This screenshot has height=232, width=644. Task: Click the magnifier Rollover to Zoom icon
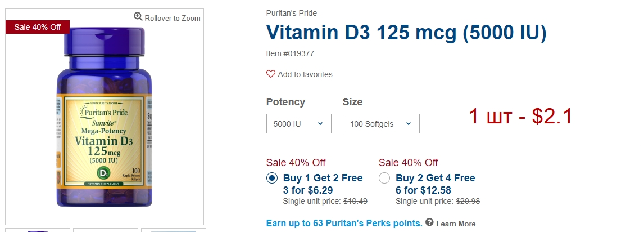click(138, 16)
